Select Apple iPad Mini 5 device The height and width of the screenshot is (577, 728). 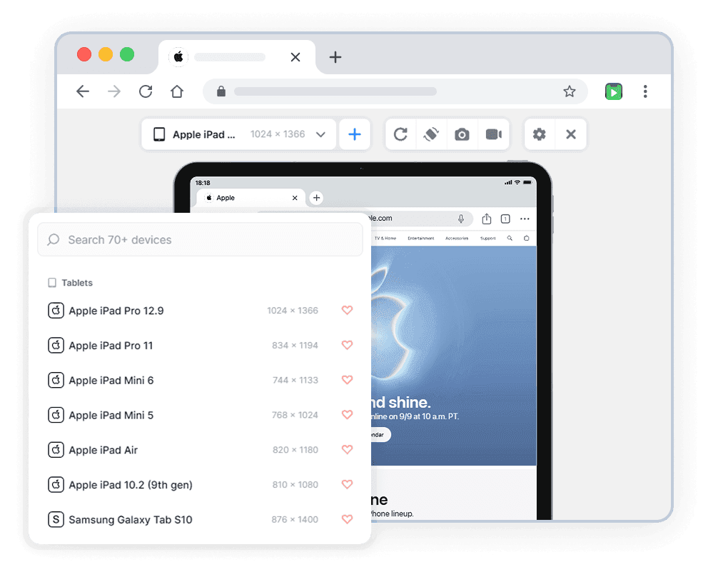click(200, 415)
